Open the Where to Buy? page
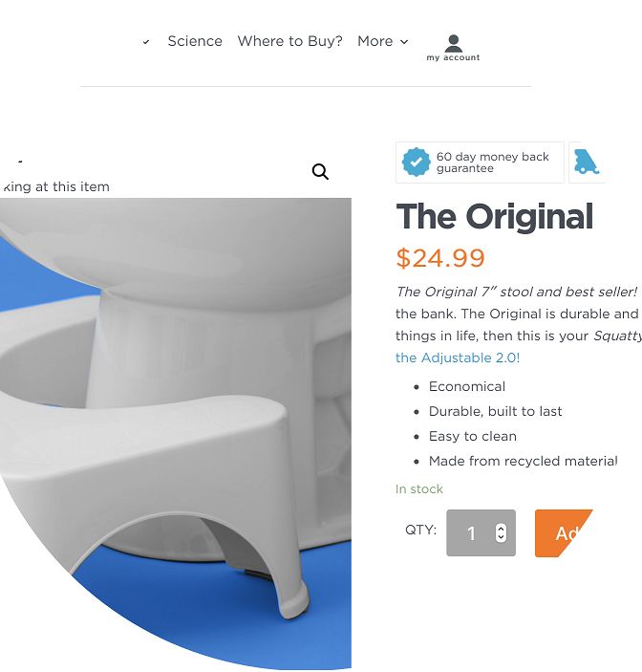The height and width of the screenshot is (672, 642). click(x=289, y=41)
